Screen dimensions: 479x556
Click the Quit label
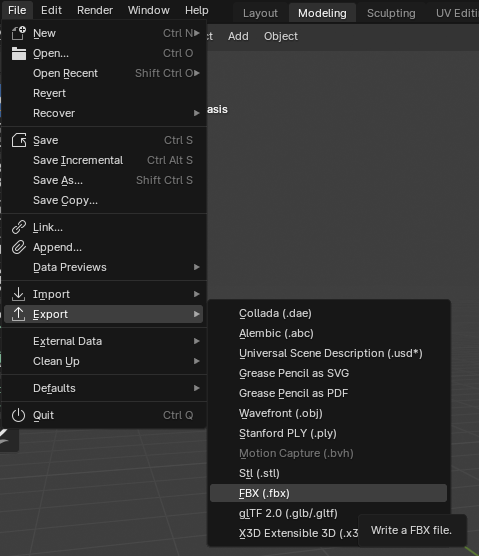pos(43,415)
